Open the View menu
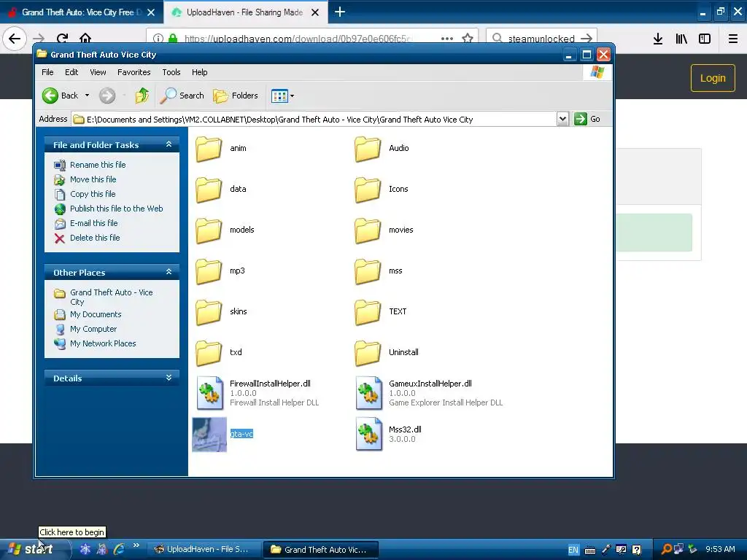This screenshot has height=560, width=747. (x=98, y=72)
